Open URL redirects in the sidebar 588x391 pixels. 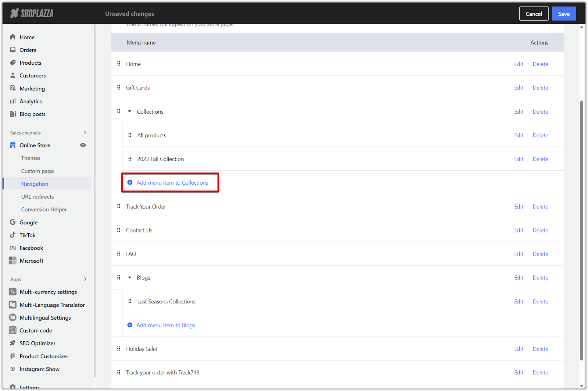point(37,197)
